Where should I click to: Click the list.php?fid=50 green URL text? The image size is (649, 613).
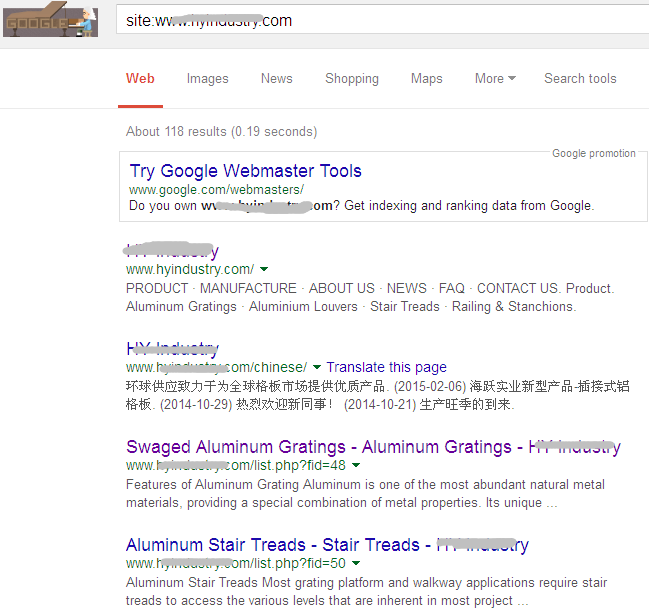click(236, 563)
